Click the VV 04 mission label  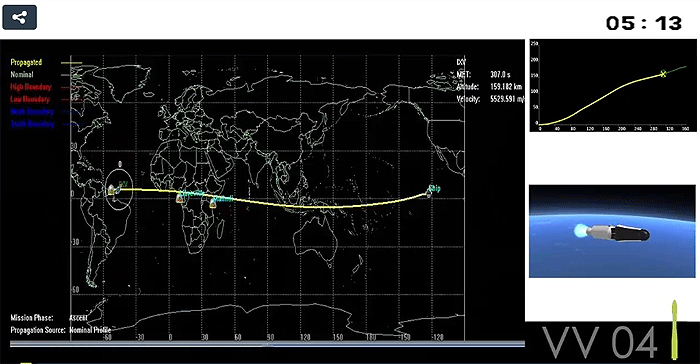tap(600, 343)
